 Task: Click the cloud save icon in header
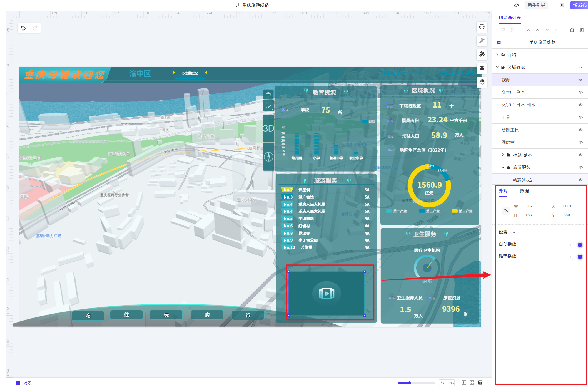(x=516, y=5)
